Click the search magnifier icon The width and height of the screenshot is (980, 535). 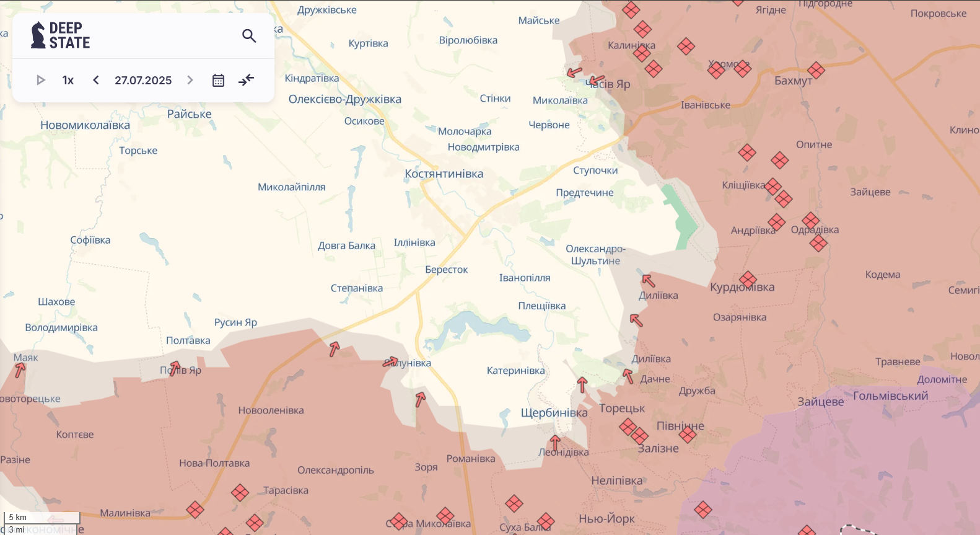pyautogui.click(x=249, y=36)
